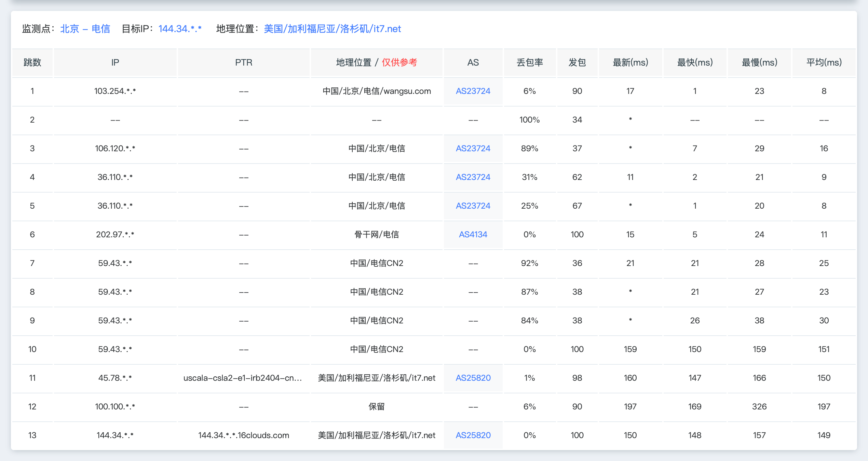Click the PTR column header

[244, 62]
